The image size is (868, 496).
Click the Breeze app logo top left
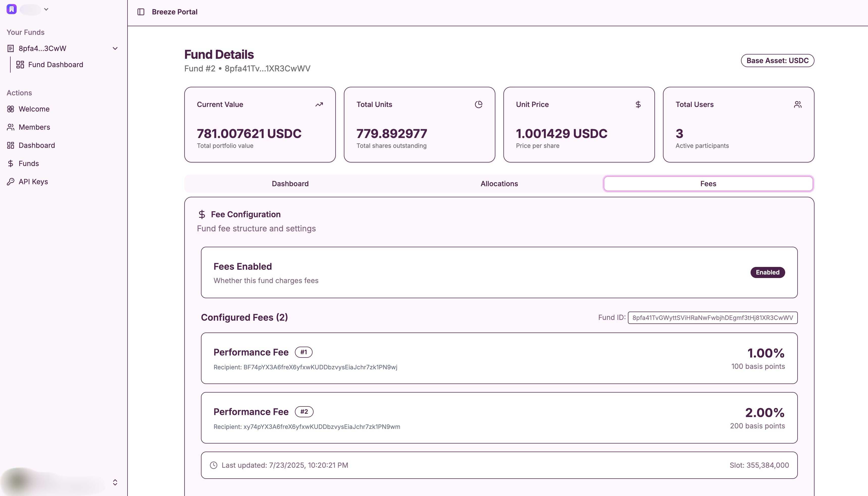(11, 9)
